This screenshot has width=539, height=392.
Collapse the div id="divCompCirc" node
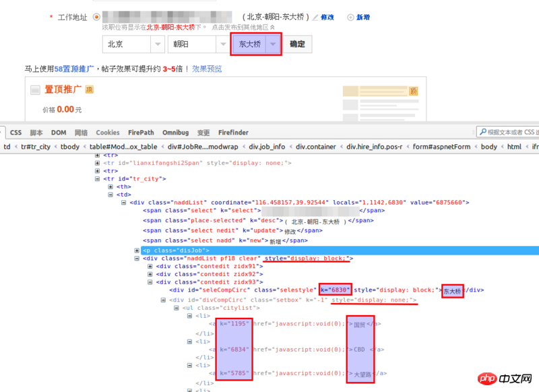tap(163, 300)
